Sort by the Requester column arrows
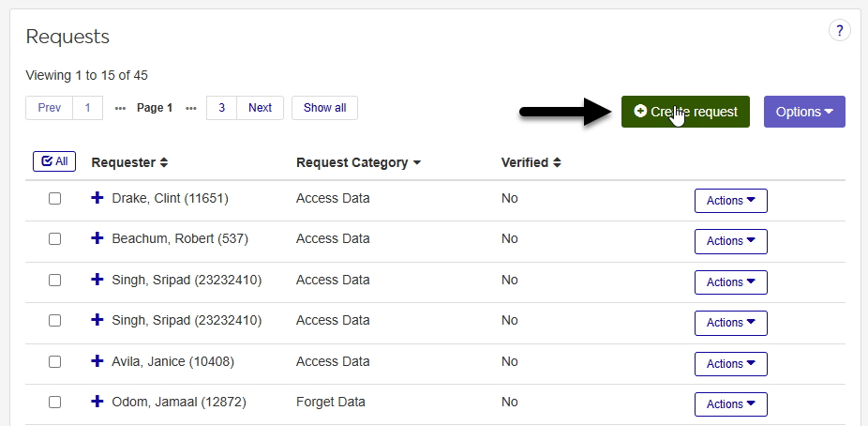Viewport: 868px width, 426px height. [x=164, y=162]
